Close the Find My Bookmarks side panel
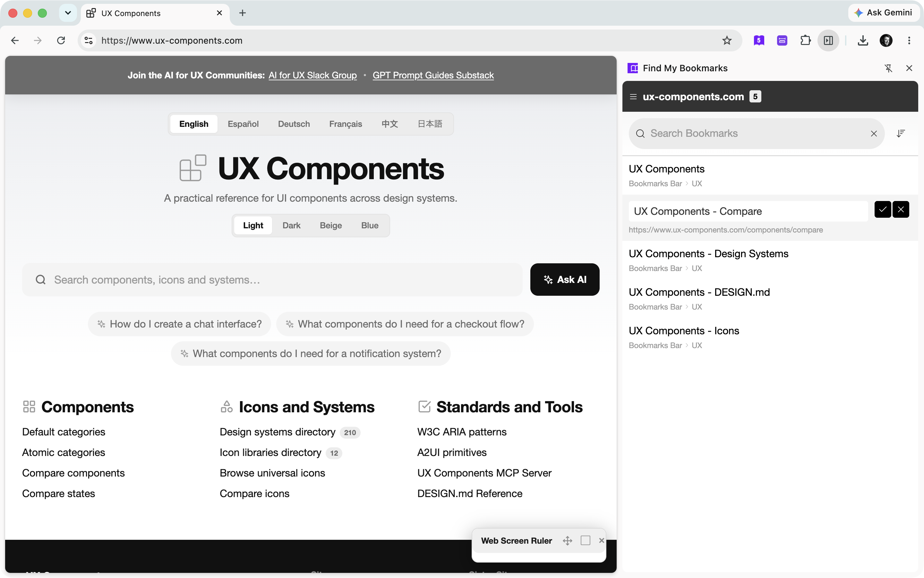Screen dimensions: 924x578 909,68
